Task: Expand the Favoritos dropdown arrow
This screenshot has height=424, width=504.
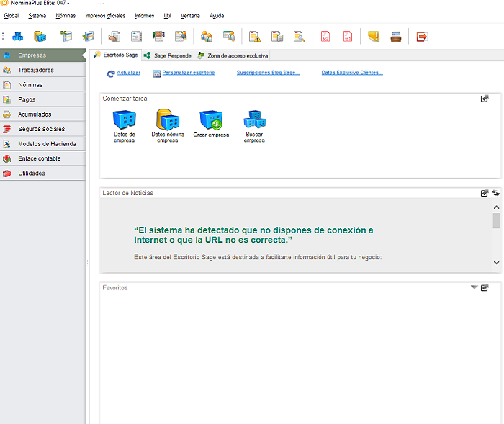Action: coord(474,287)
